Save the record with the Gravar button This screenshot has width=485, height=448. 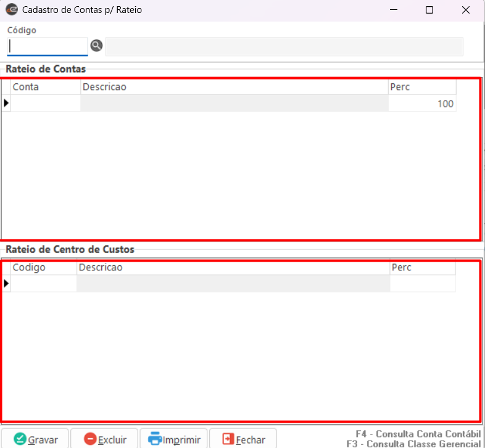(x=36, y=439)
